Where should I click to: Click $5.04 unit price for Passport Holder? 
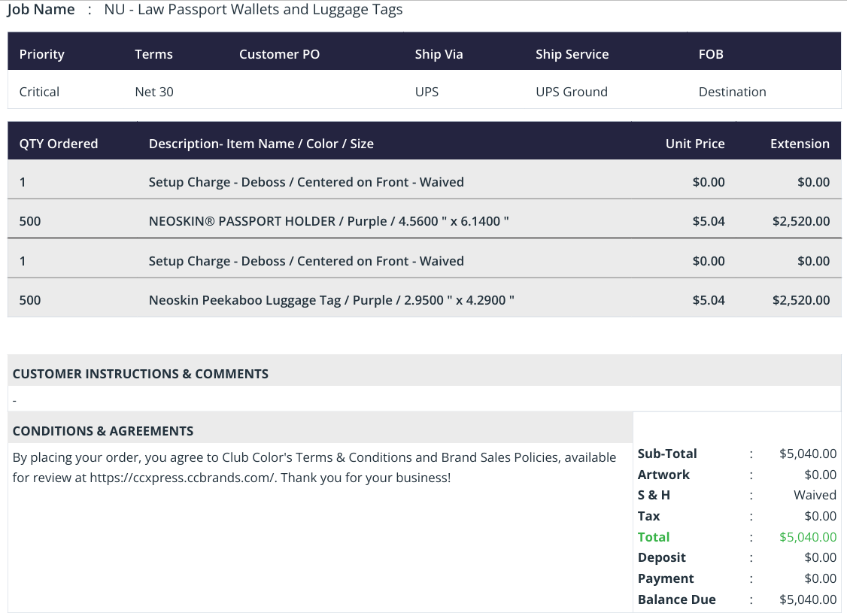[709, 222]
